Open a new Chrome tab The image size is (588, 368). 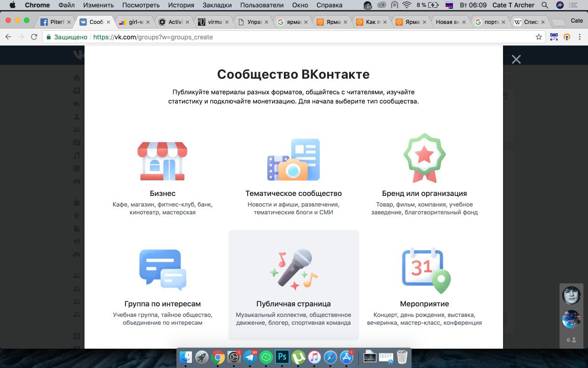tap(558, 22)
